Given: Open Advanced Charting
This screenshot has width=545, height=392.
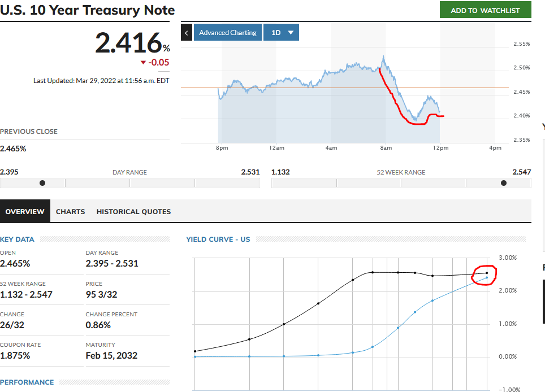Looking at the screenshot, I should (x=228, y=33).
